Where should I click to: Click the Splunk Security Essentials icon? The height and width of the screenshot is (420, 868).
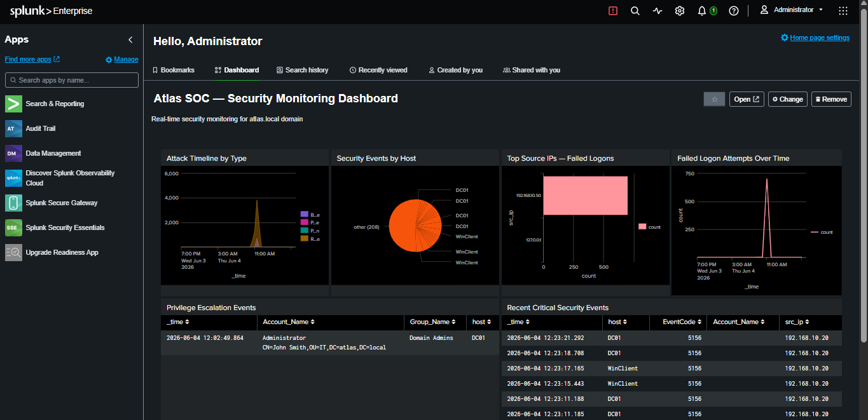[13, 227]
